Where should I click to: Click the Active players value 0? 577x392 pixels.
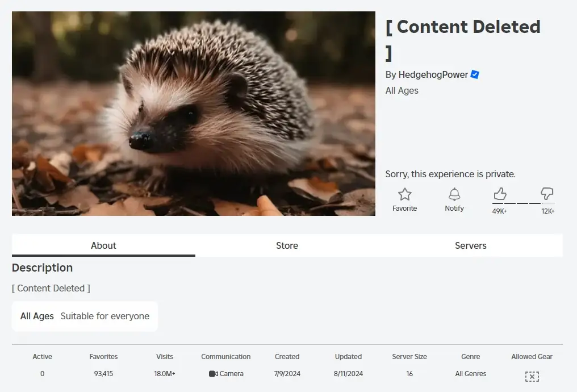tap(43, 374)
